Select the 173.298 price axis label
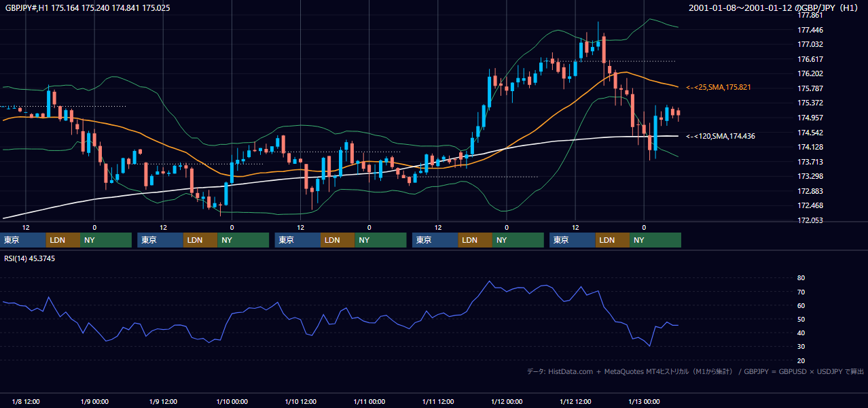The image size is (868, 408). (810, 176)
